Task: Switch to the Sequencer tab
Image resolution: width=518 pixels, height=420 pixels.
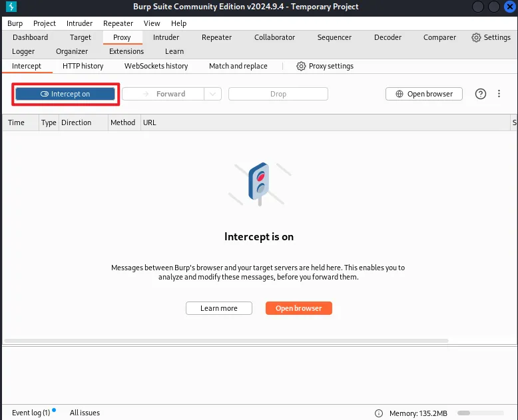Action: click(334, 37)
